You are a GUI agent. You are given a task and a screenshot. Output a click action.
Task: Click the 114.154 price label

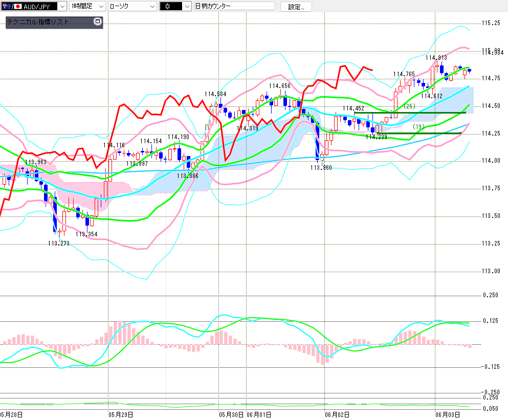click(x=151, y=141)
